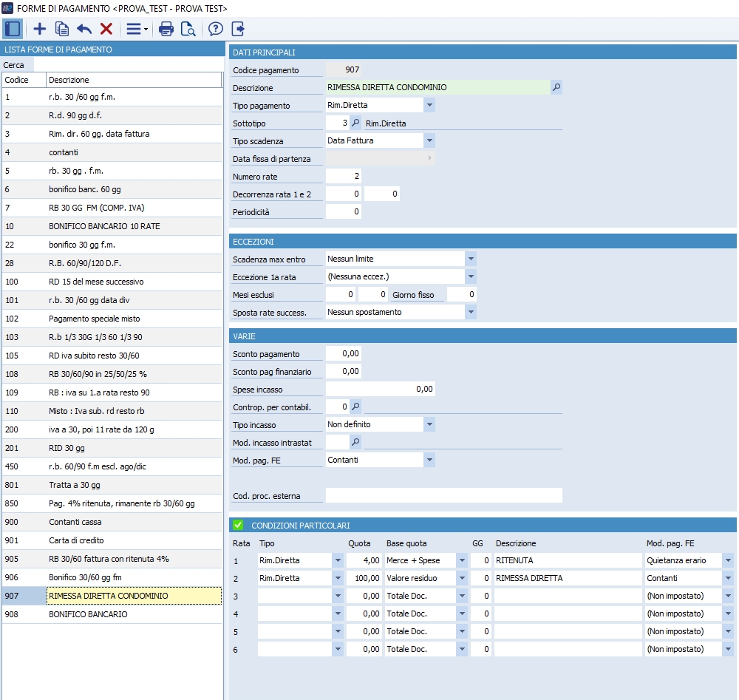Click the print icon
Image resolution: width=739 pixels, height=700 pixels.
coord(166,29)
